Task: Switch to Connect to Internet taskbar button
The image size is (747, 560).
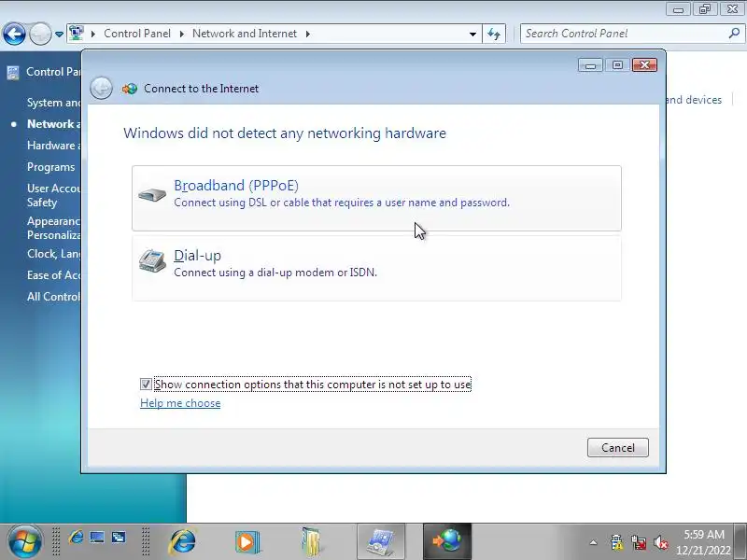Action: [447, 541]
